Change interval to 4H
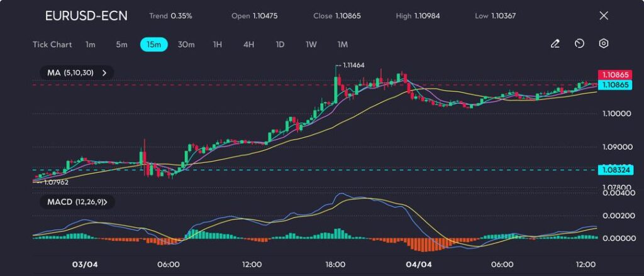Image resolution: width=644 pixels, height=276 pixels. pyautogui.click(x=248, y=45)
